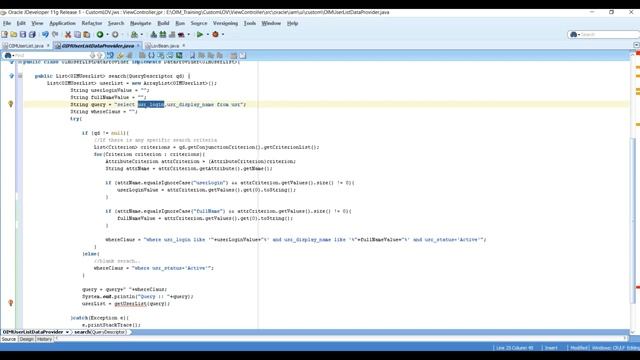Open the Run button dropdown arrow

click(208, 35)
